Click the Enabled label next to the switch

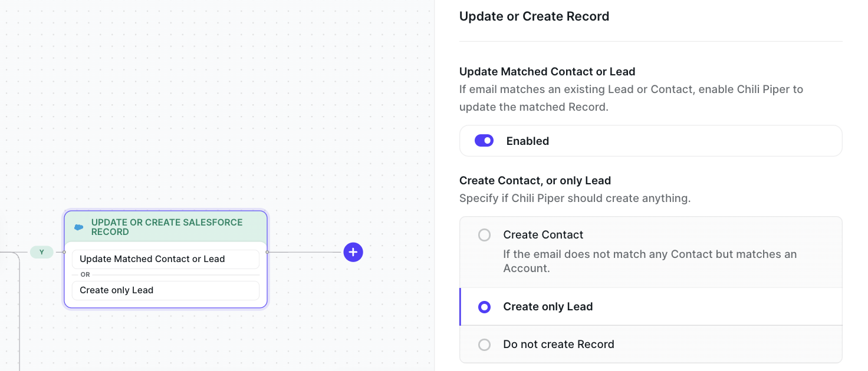[x=527, y=141]
